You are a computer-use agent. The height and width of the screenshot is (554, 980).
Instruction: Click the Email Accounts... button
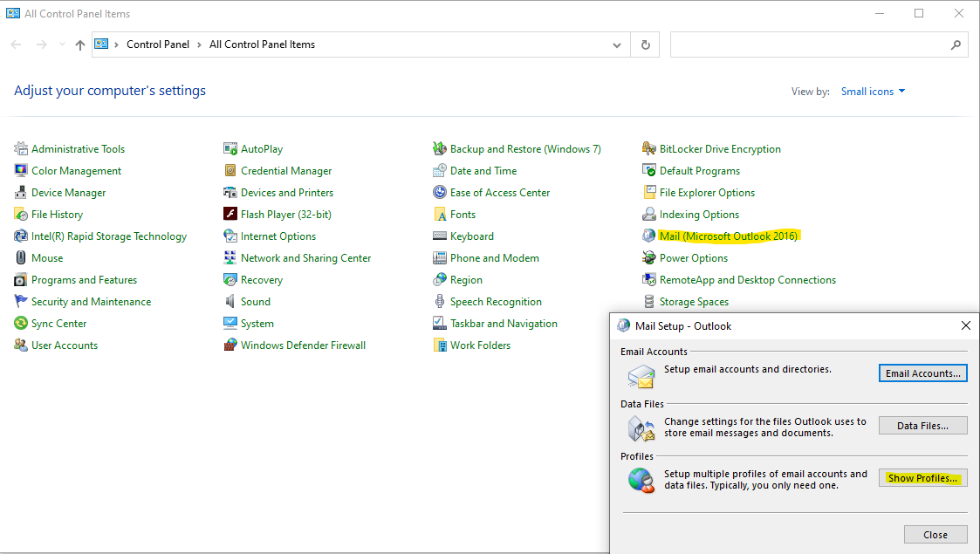click(x=922, y=373)
